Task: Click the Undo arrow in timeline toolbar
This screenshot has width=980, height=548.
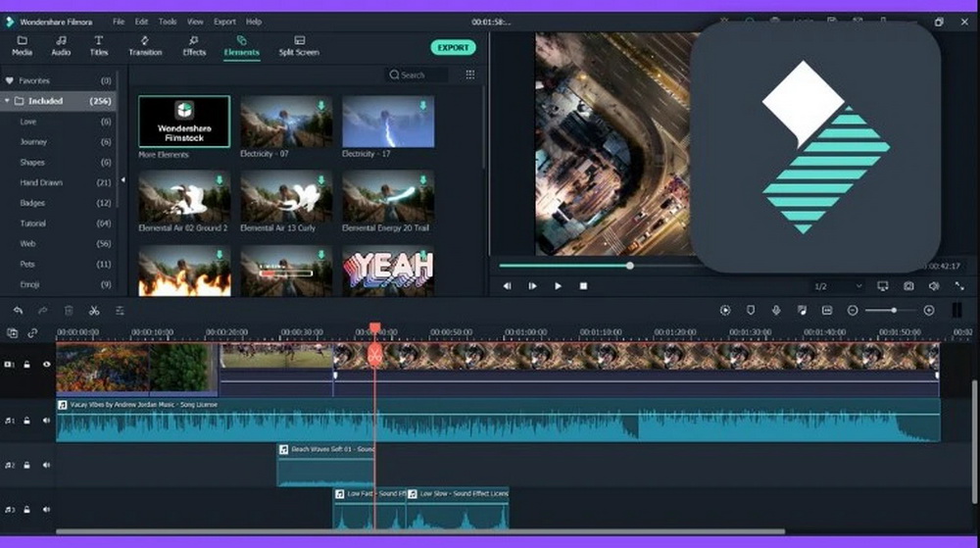Action: pyautogui.click(x=18, y=311)
